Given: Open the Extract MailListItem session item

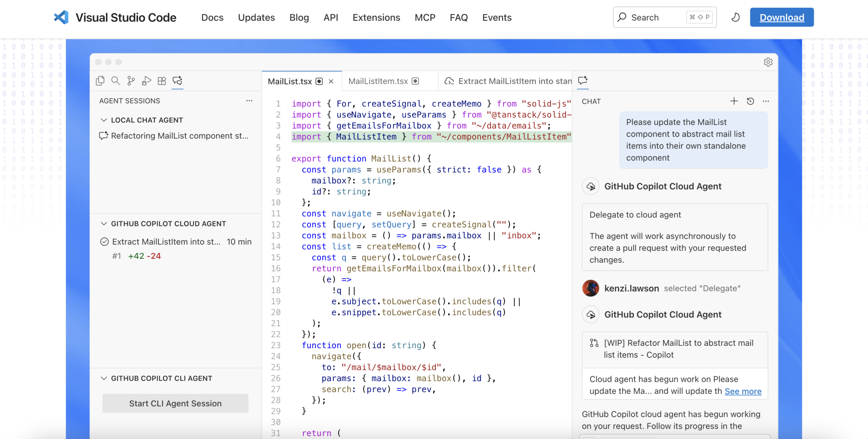Looking at the screenshot, I should point(166,242).
